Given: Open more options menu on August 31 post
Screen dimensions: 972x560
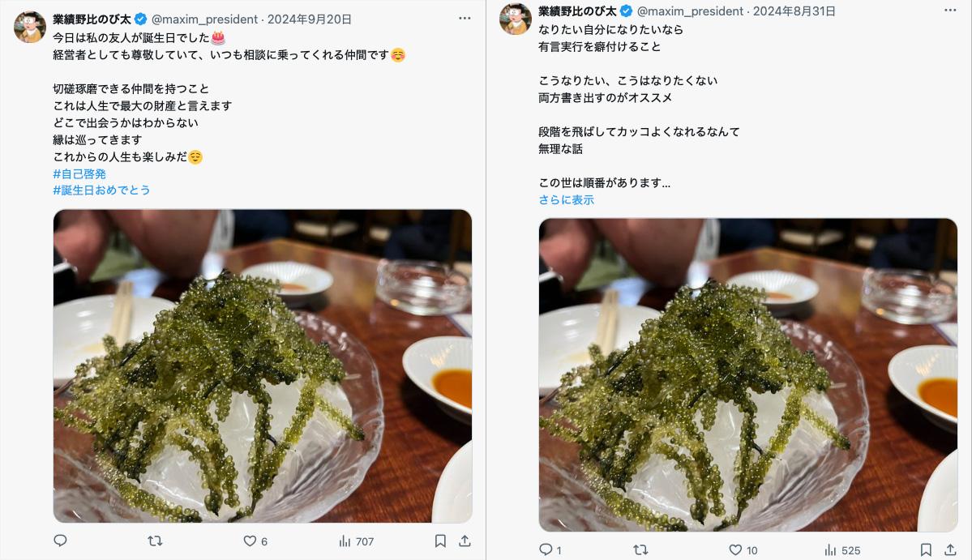Looking at the screenshot, I should (x=949, y=11).
